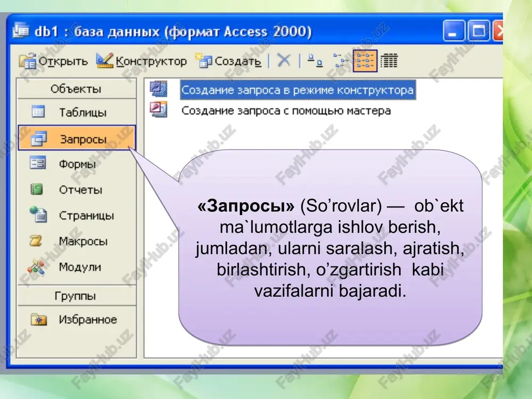Select Создание запроса с помощью мастера
The height and width of the screenshot is (399, 532).
[286, 111]
